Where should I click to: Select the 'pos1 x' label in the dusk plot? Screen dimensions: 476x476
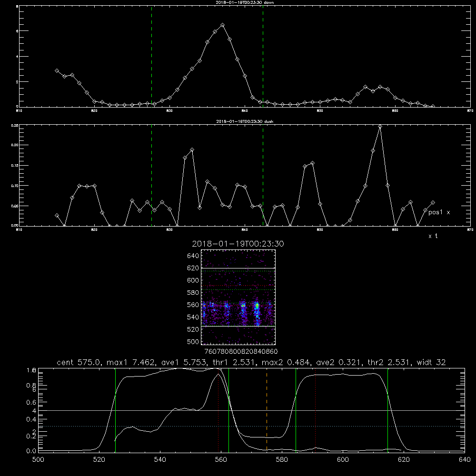[x=439, y=212]
